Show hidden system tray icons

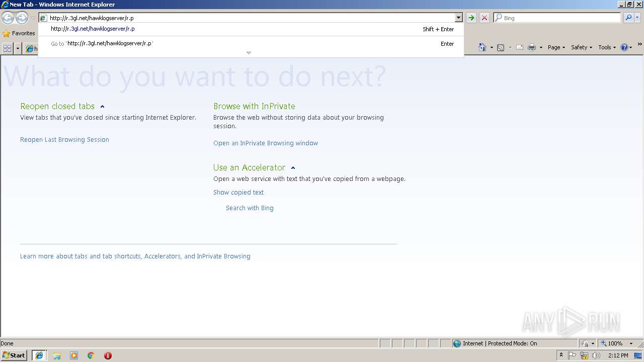[x=561, y=355]
